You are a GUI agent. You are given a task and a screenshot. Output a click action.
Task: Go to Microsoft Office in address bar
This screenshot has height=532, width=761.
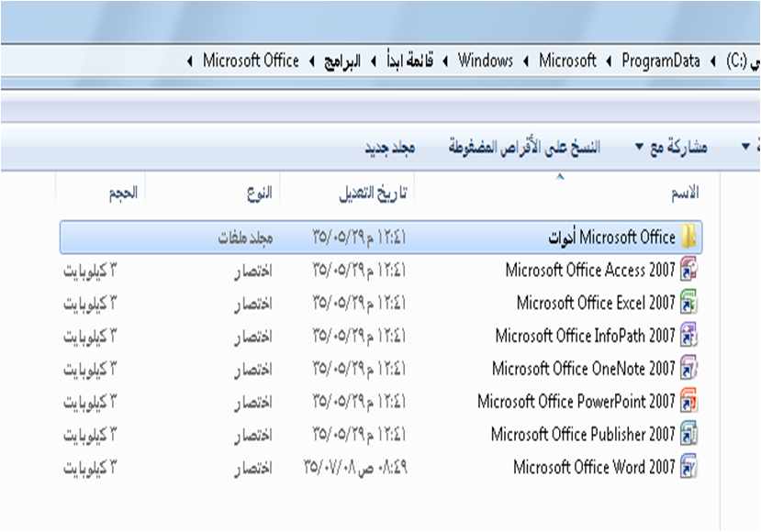pos(251,61)
